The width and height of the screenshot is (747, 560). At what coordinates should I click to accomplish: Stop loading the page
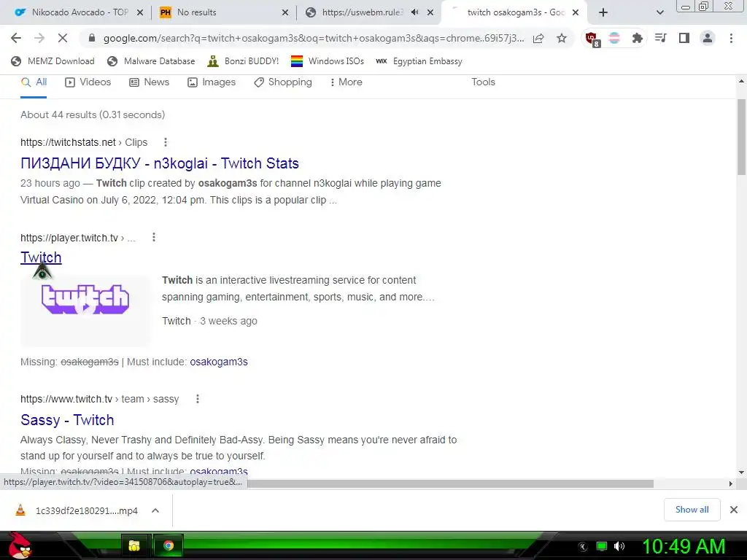(63, 38)
